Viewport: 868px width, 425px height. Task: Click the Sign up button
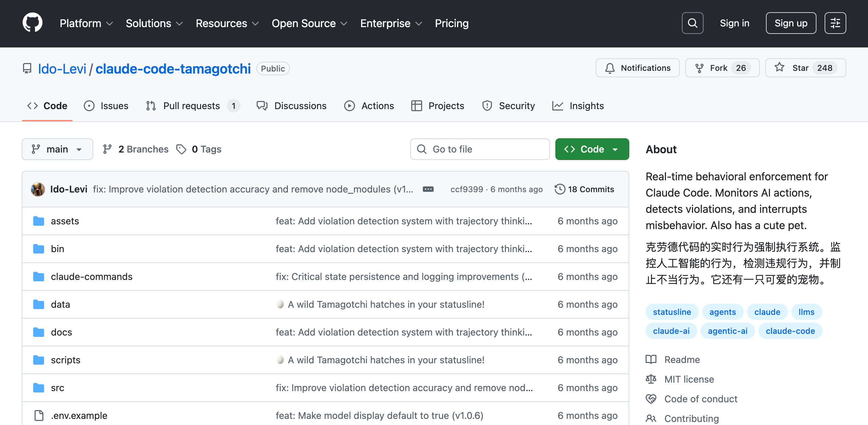point(791,23)
